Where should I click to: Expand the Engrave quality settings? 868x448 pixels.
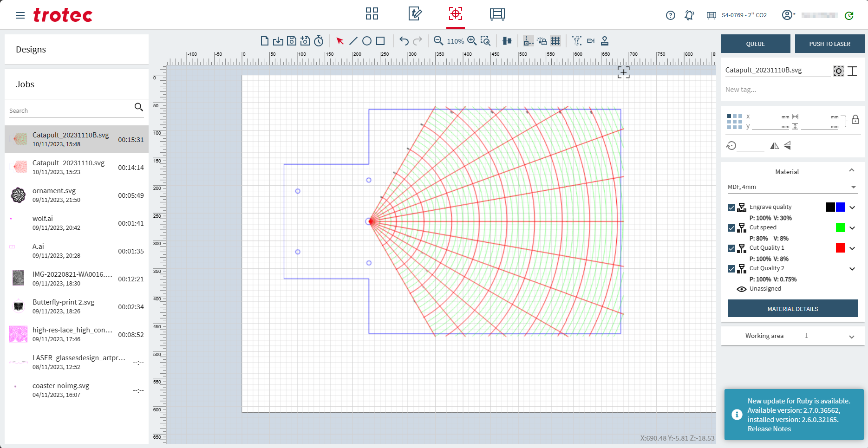(x=852, y=208)
